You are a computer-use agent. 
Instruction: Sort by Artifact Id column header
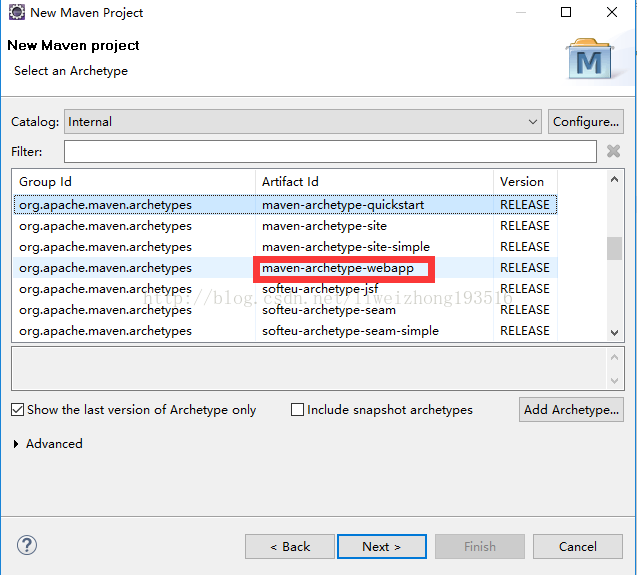click(374, 182)
